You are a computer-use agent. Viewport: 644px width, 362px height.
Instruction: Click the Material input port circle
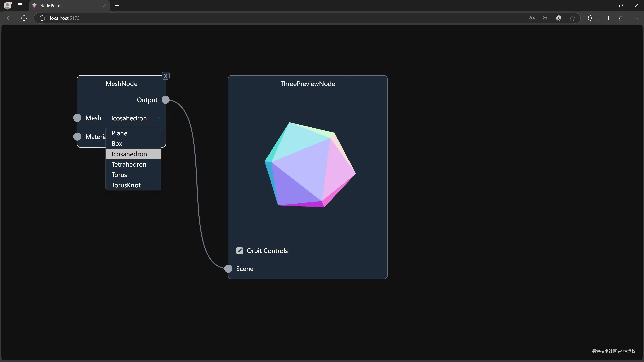click(77, 137)
